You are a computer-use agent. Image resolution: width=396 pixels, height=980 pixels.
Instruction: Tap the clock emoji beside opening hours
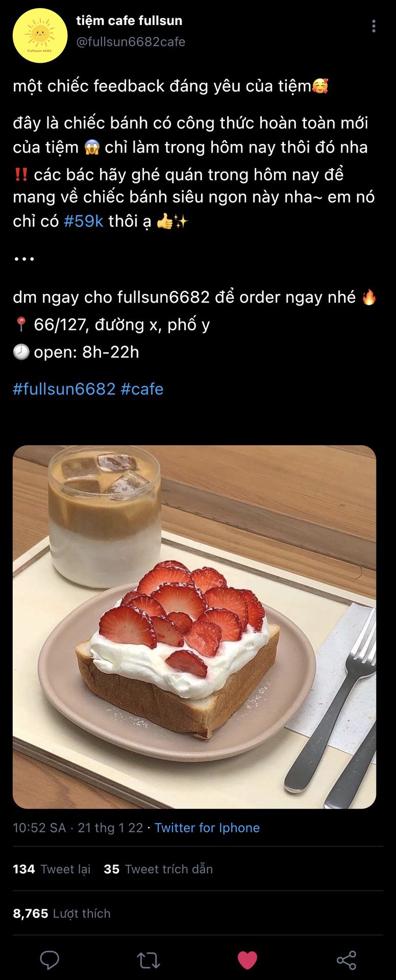point(21,352)
